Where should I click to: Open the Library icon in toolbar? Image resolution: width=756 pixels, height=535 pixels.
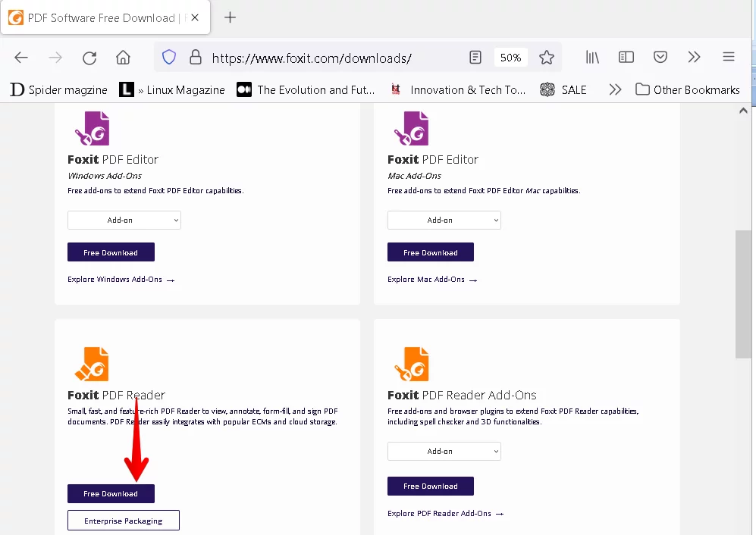tap(592, 58)
